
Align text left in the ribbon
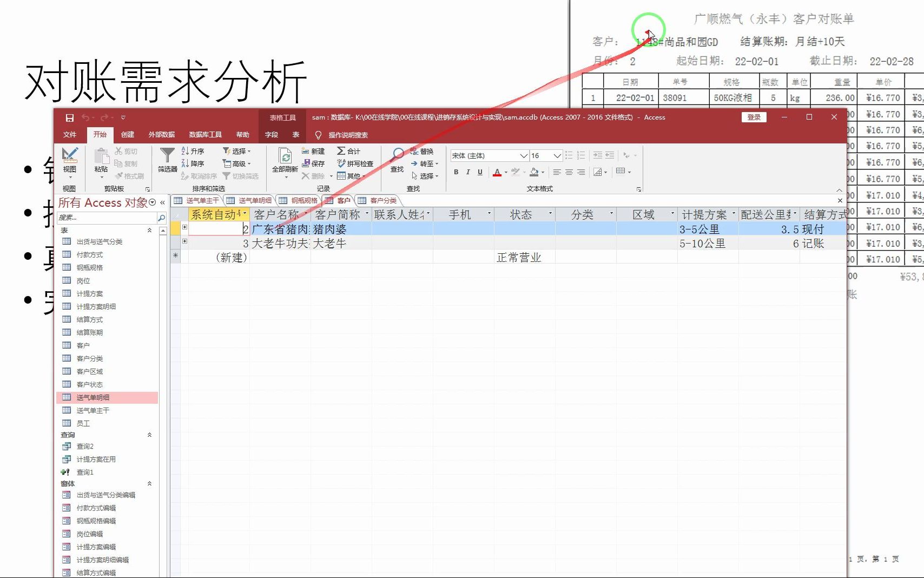pos(557,172)
